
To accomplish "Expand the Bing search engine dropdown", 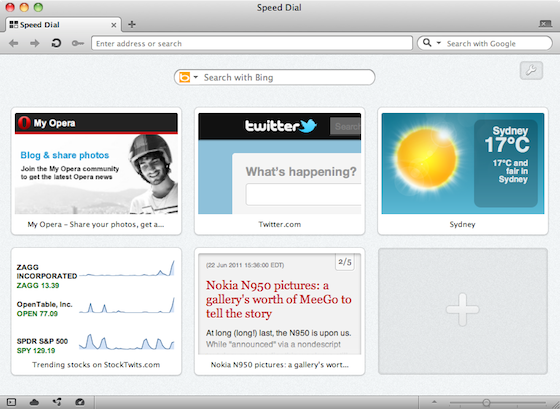I will (x=196, y=77).
